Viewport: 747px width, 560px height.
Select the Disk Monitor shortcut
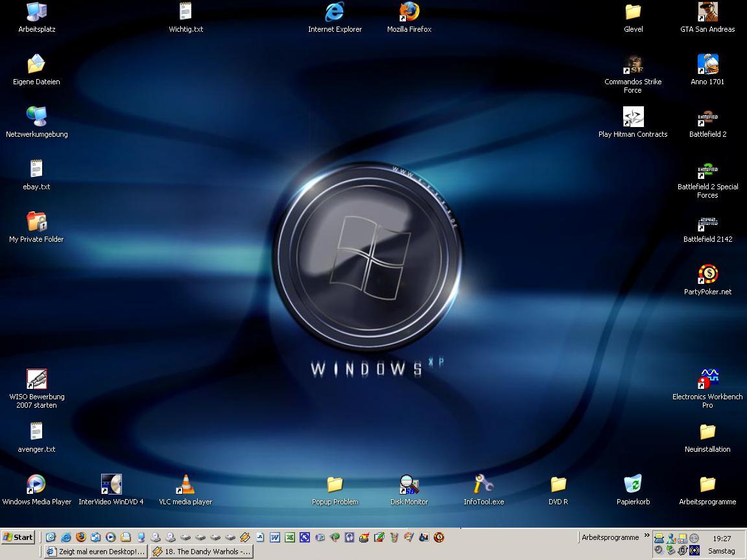click(409, 489)
